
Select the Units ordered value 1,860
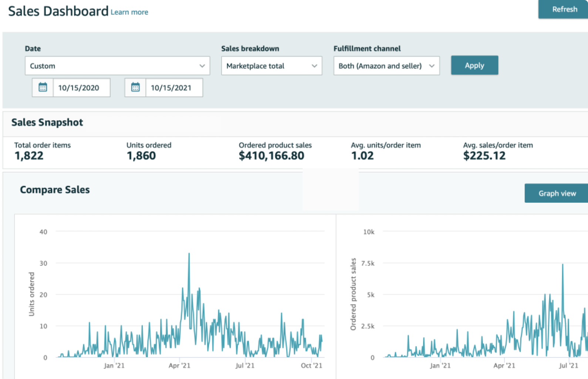[x=141, y=156]
